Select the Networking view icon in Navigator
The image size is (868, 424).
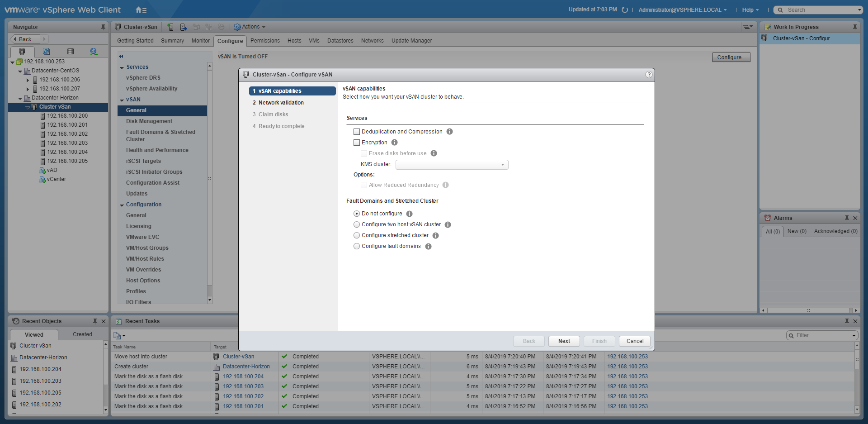[x=94, y=52]
